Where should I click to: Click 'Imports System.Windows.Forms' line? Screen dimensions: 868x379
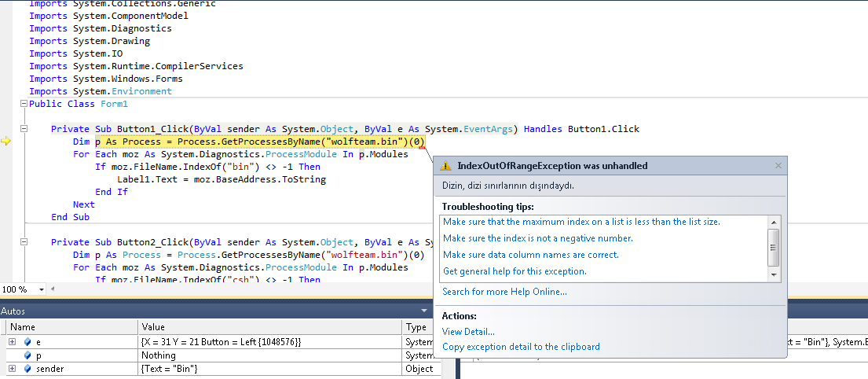106,79
